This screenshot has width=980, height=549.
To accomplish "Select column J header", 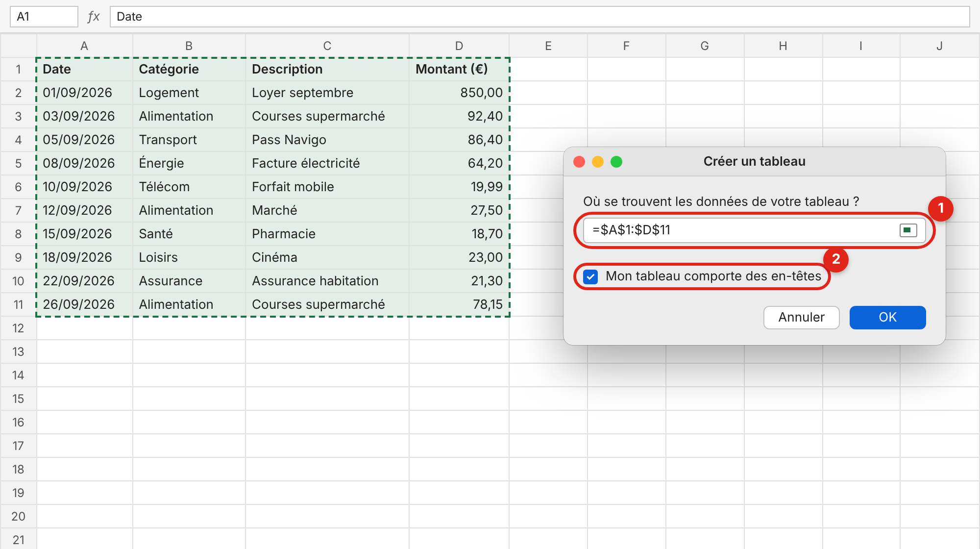I will [x=939, y=46].
